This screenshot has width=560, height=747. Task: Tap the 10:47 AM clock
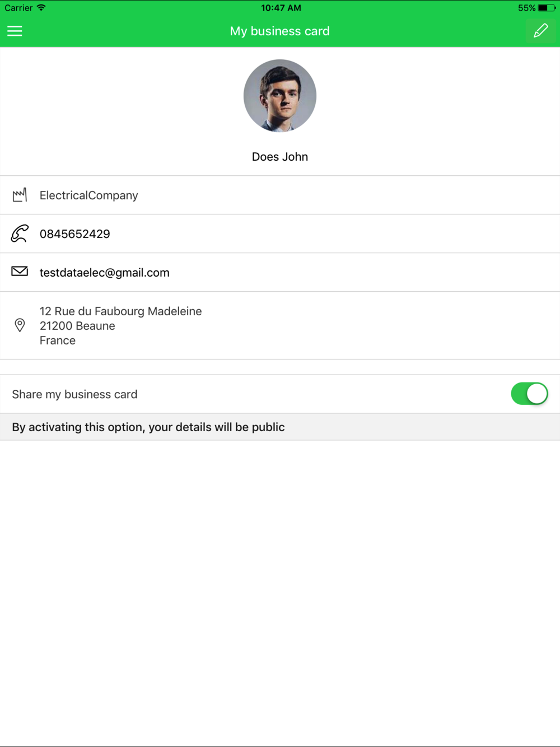[281, 8]
